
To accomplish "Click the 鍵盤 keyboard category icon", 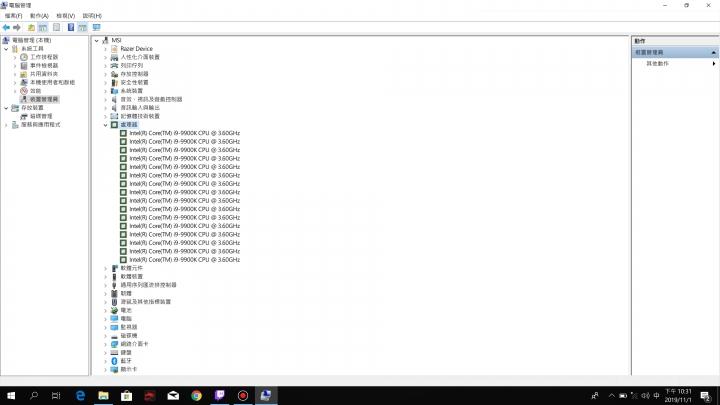I will (x=114, y=353).
